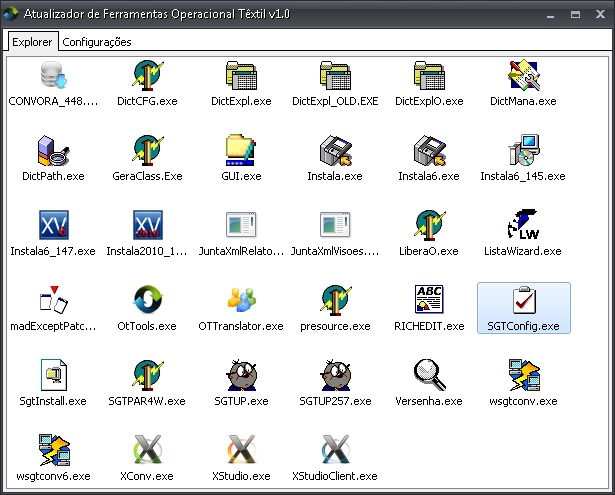Switch to the Configurações tab

97,42
